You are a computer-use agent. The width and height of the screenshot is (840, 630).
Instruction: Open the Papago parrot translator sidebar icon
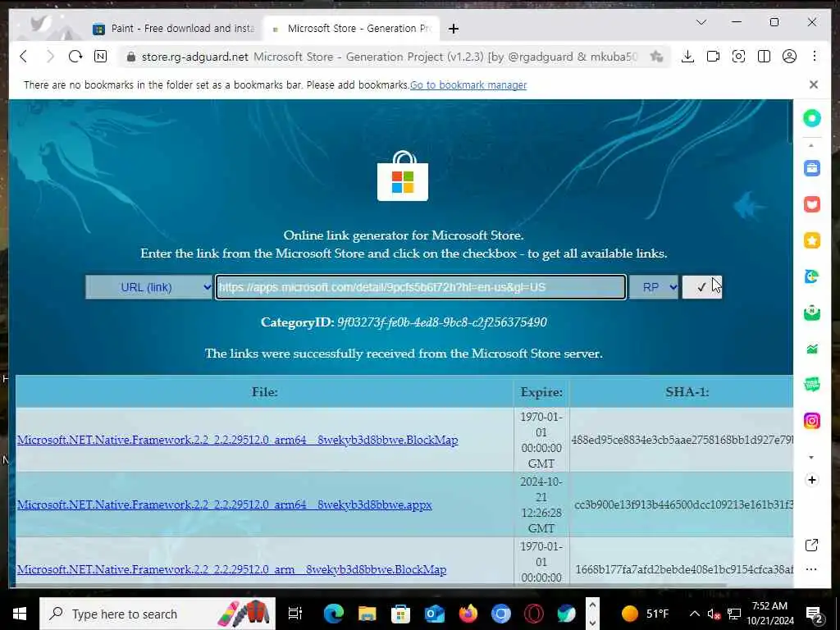point(811,276)
